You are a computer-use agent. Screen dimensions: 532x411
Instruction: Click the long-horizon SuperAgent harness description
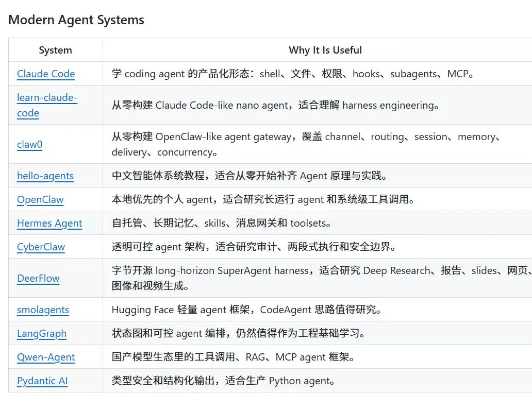(321, 278)
